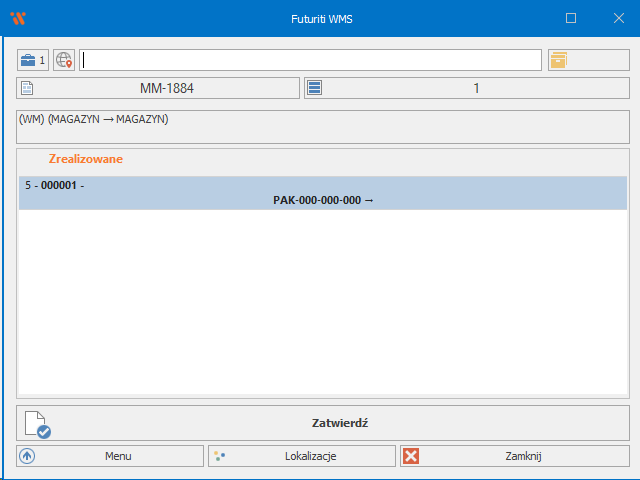The width and height of the screenshot is (640, 480).
Task: Click the stacked list icon beside 1
Action: click(314, 88)
